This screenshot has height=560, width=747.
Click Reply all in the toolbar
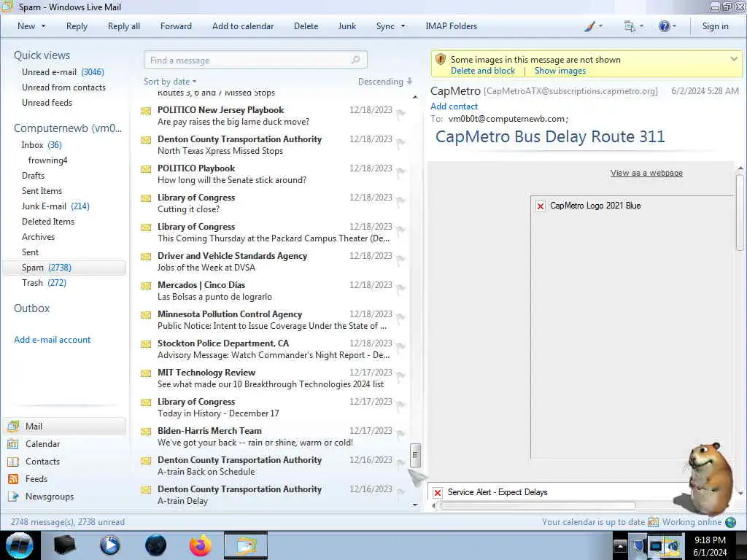click(124, 26)
